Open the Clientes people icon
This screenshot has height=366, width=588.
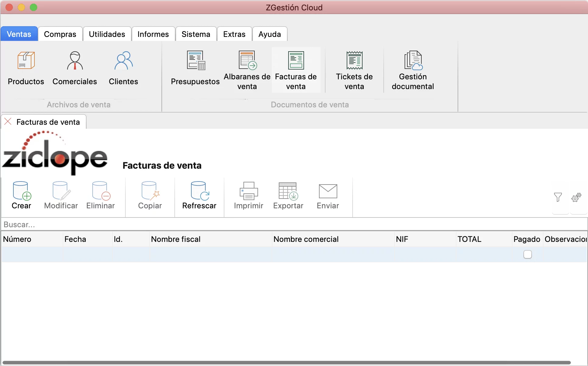(123, 60)
